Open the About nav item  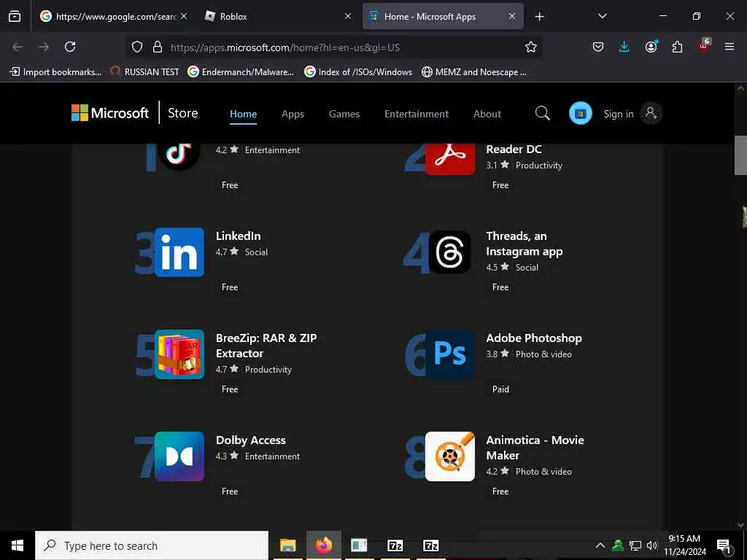[x=487, y=114]
